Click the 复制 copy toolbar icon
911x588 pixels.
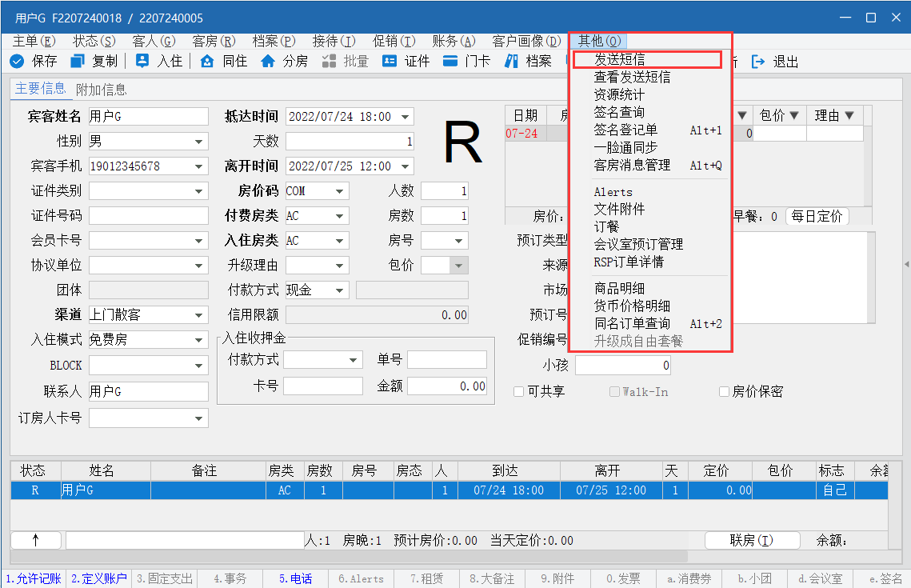(x=78, y=61)
